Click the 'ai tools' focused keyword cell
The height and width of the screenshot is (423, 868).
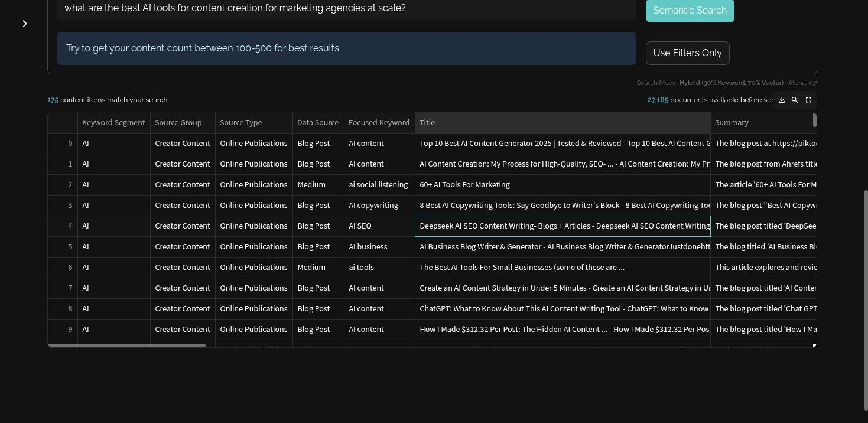[379, 268]
